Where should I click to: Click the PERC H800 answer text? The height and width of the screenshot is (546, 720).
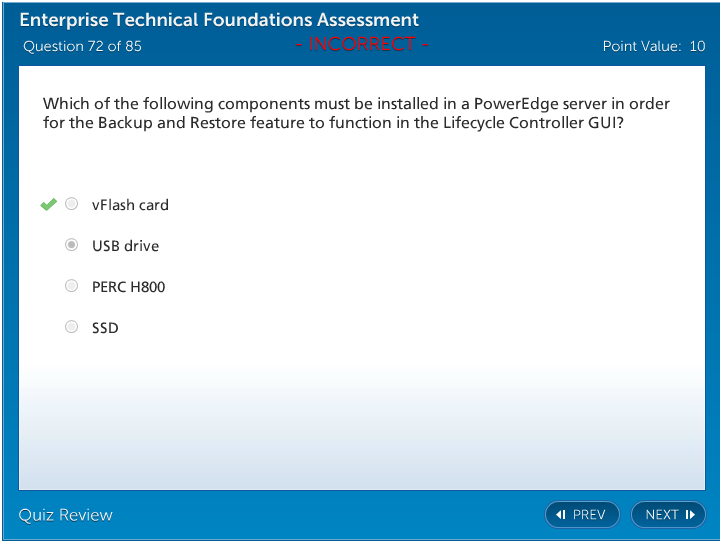point(128,287)
